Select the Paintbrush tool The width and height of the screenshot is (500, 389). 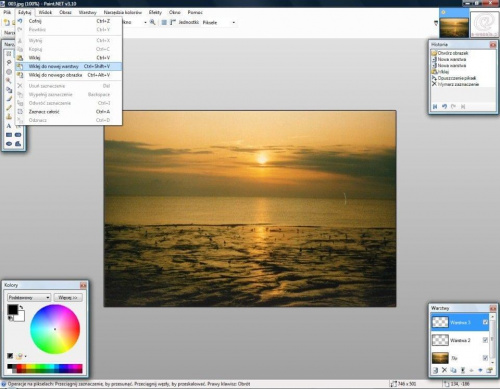[x=9, y=99]
